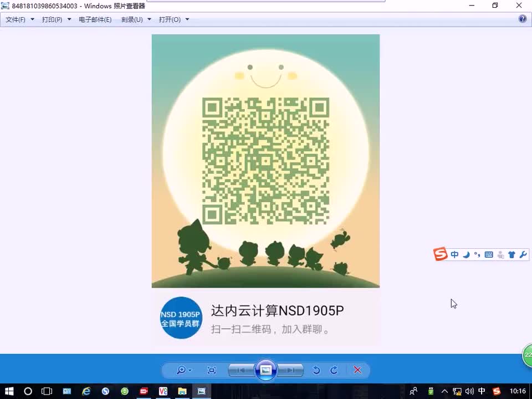Open the Windows Start menu
The width and height of the screenshot is (532, 399).
click(x=9, y=391)
